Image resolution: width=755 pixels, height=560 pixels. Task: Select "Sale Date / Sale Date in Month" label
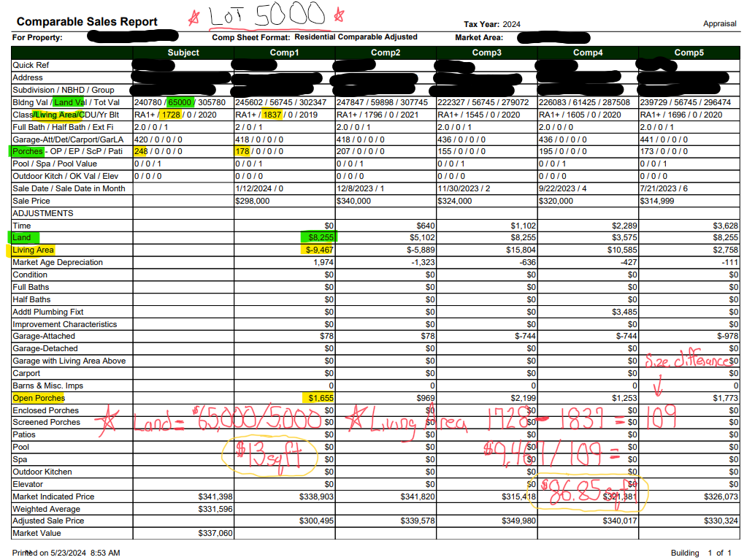pyautogui.click(x=69, y=189)
